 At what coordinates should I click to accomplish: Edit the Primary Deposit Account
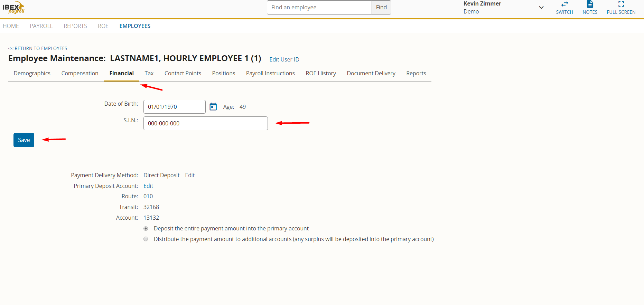tap(148, 186)
